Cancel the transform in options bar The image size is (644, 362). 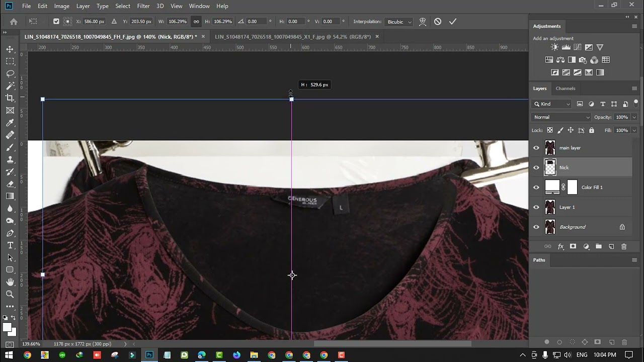tap(438, 22)
